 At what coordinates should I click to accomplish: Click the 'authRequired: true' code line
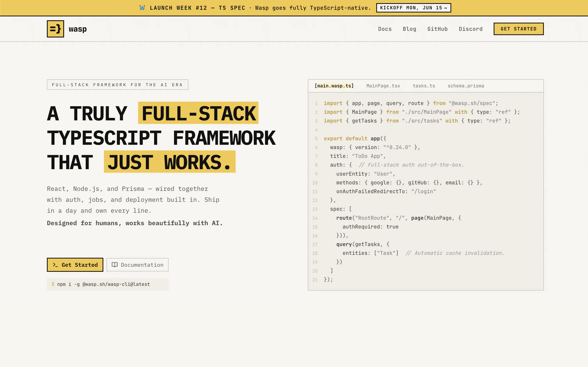pos(370,227)
